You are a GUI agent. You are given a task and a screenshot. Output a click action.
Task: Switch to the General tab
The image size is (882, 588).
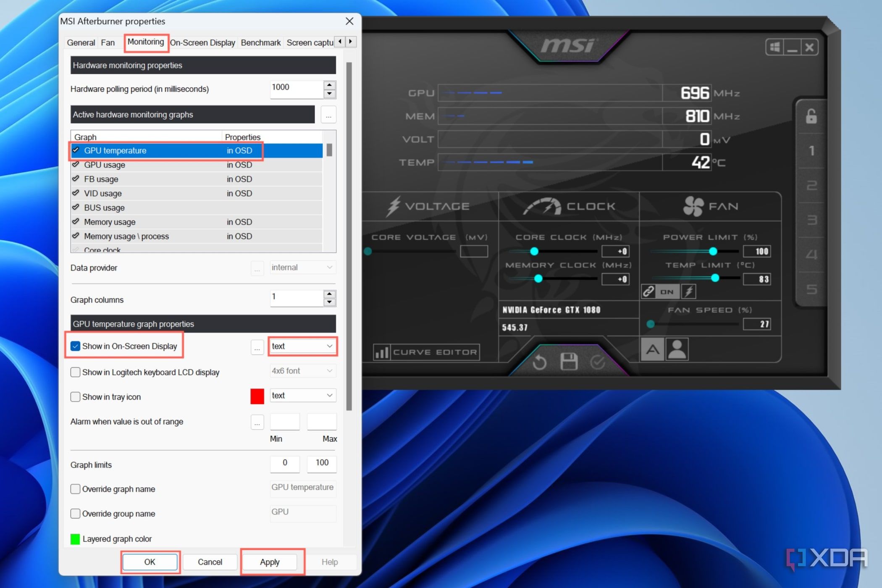pos(81,43)
